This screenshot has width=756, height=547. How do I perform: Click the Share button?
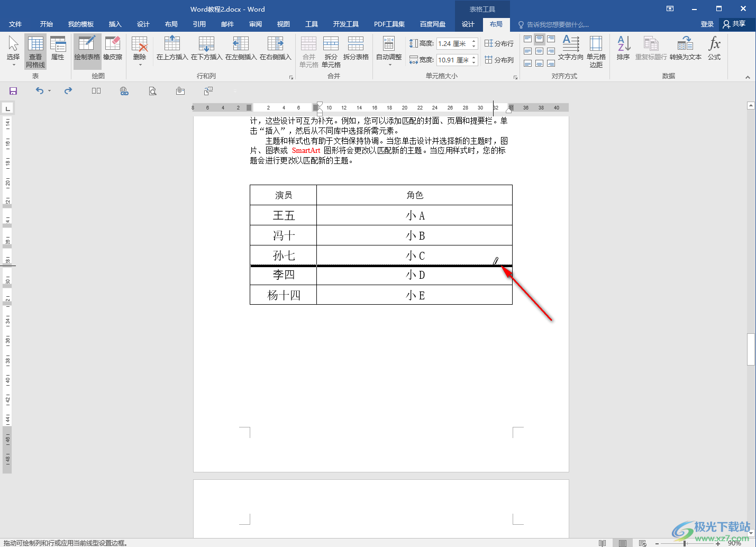[735, 24]
